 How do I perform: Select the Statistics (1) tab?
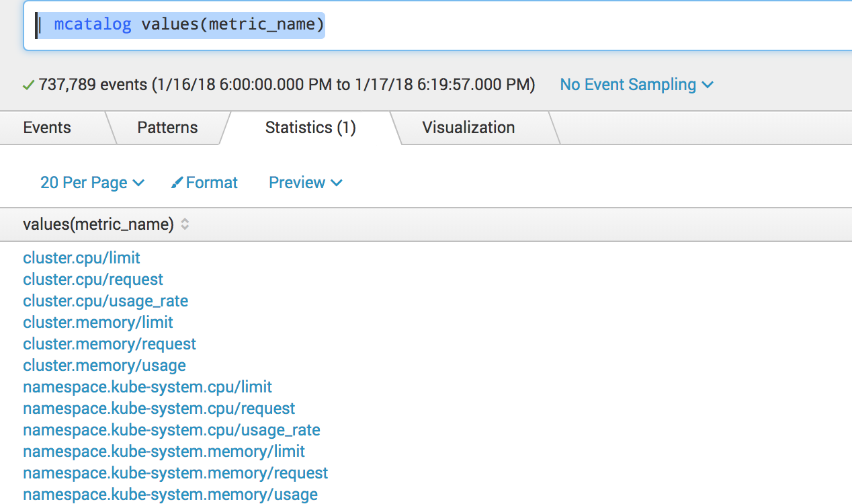tap(310, 128)
